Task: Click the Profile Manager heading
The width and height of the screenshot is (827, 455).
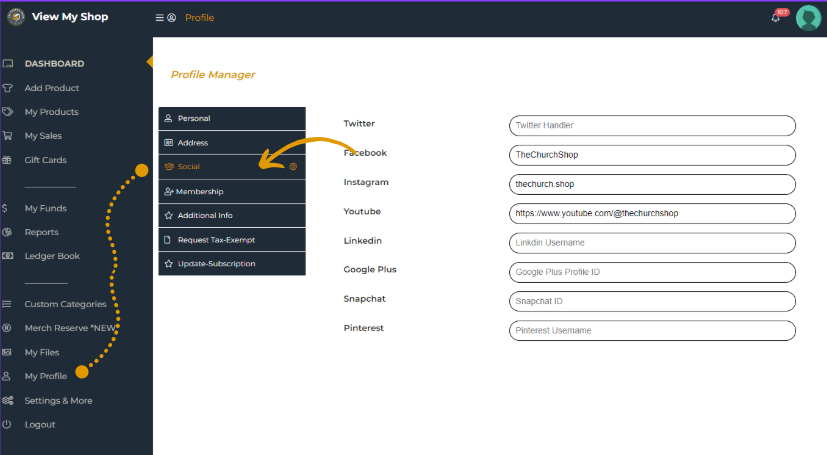Action: [213, 75]
